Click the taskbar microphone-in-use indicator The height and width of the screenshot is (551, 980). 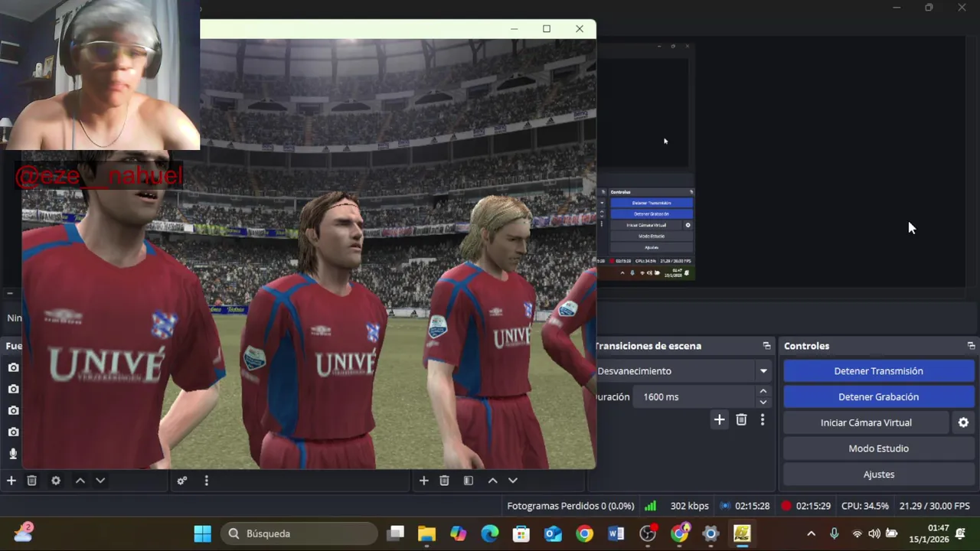835,533
